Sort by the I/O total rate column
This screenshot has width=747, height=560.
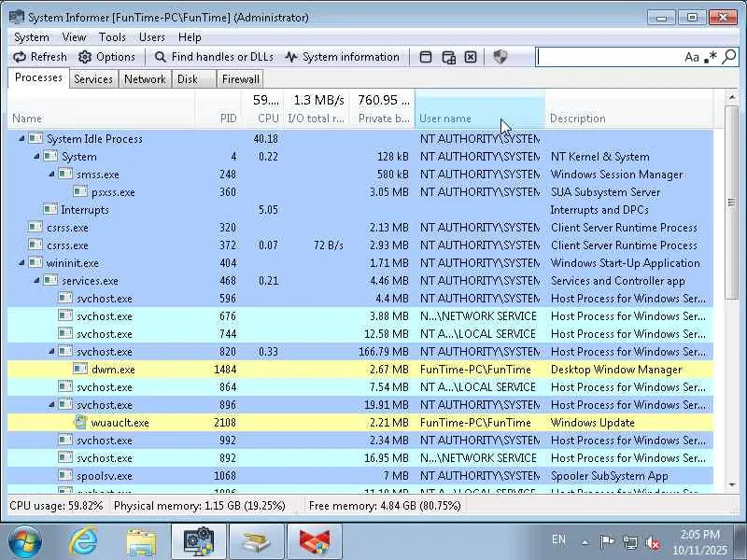(x=317, y=109)
